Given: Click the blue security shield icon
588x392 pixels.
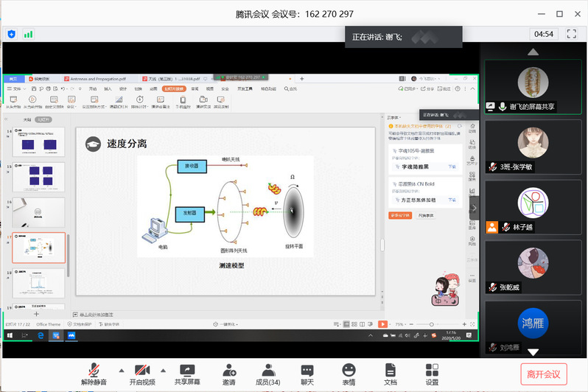Looking at the screenshot, I should [11, 34].
